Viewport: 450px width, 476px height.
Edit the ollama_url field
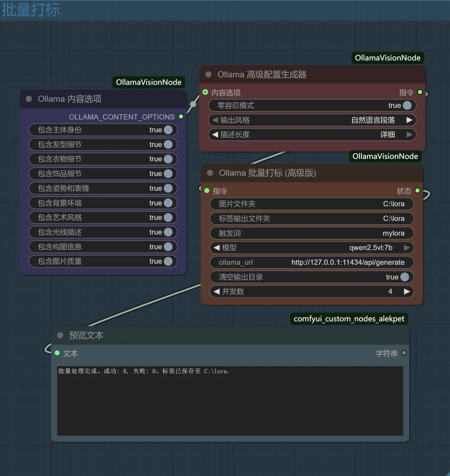(312, 262)
